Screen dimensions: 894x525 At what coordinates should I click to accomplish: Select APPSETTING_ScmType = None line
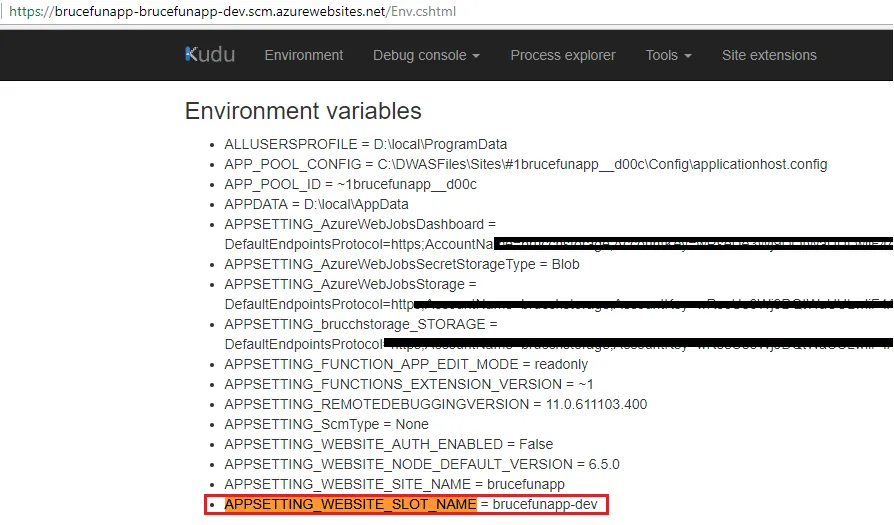click(x=326, y=424)
